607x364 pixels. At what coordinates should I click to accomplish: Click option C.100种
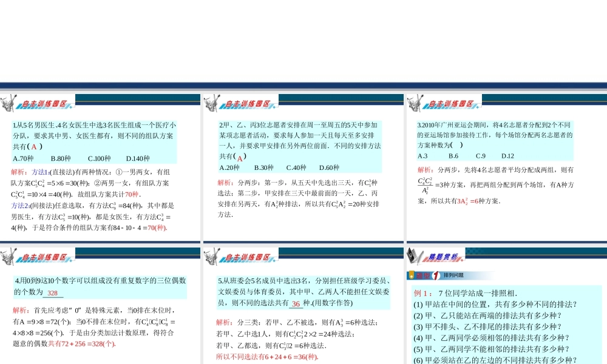click(x=99, y=158)
